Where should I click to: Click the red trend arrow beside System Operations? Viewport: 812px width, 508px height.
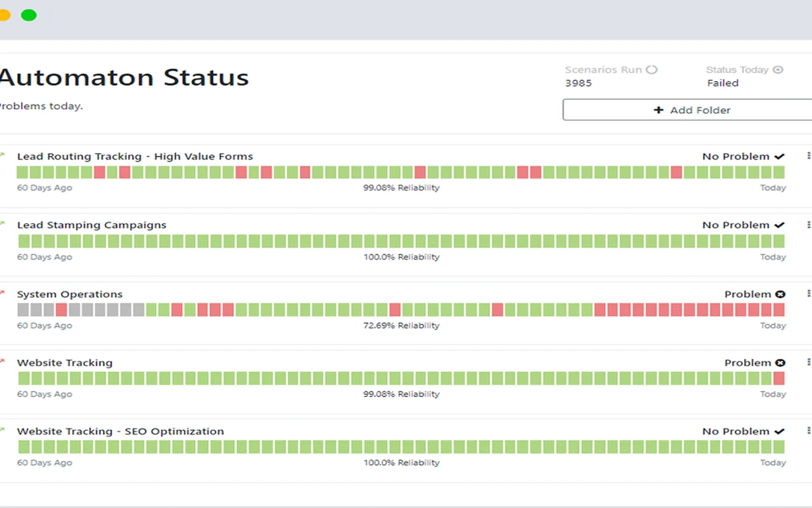point(3,292)
